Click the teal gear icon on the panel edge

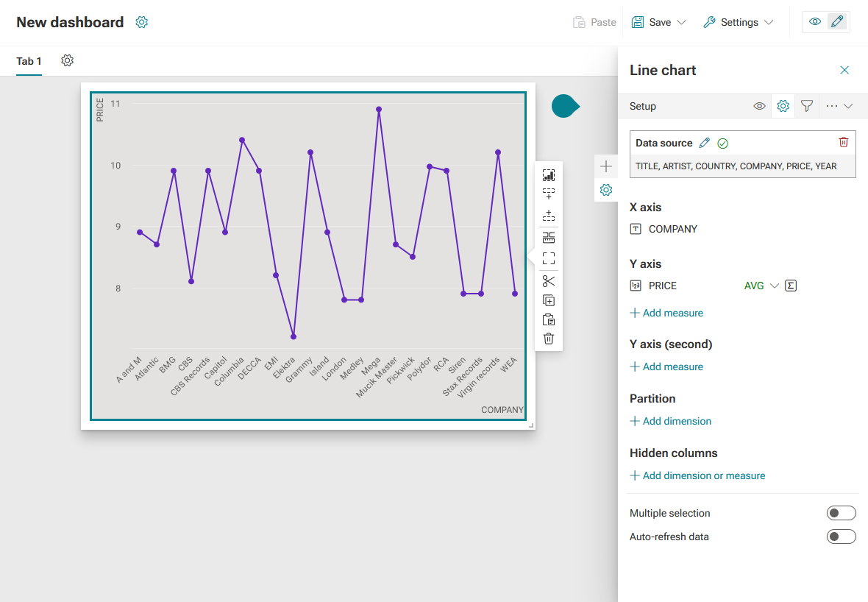point(606,190)
